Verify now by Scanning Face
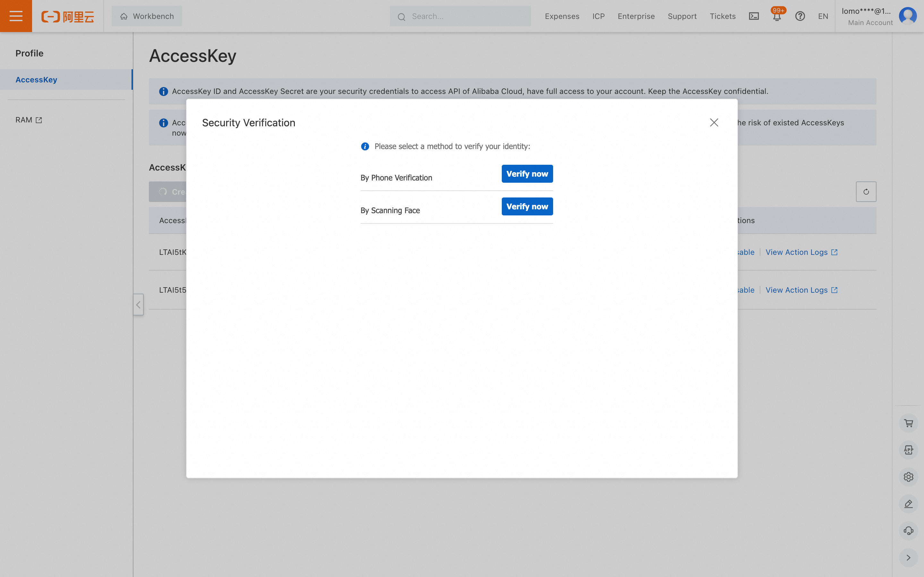Viewport: 924px width, 577px height. (x=527, y=206)
